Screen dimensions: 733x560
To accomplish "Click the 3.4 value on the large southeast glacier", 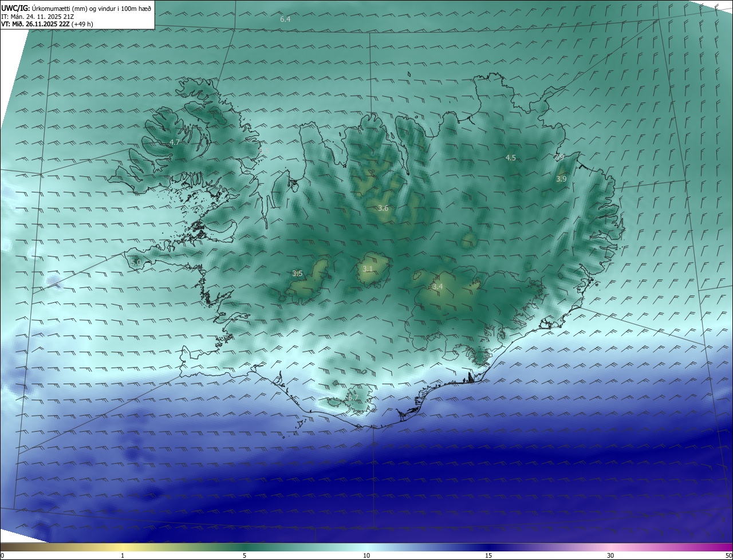I will pyautogui.click(x=438, y=286).
